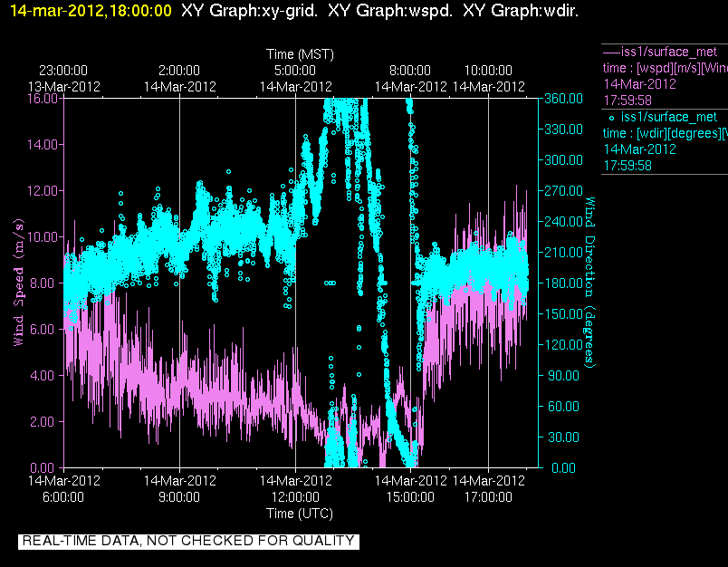Viewport: 728px width, 567px height.
Task: Click the 330.00 wind direction tick label
Action: [x=563, y=130]
